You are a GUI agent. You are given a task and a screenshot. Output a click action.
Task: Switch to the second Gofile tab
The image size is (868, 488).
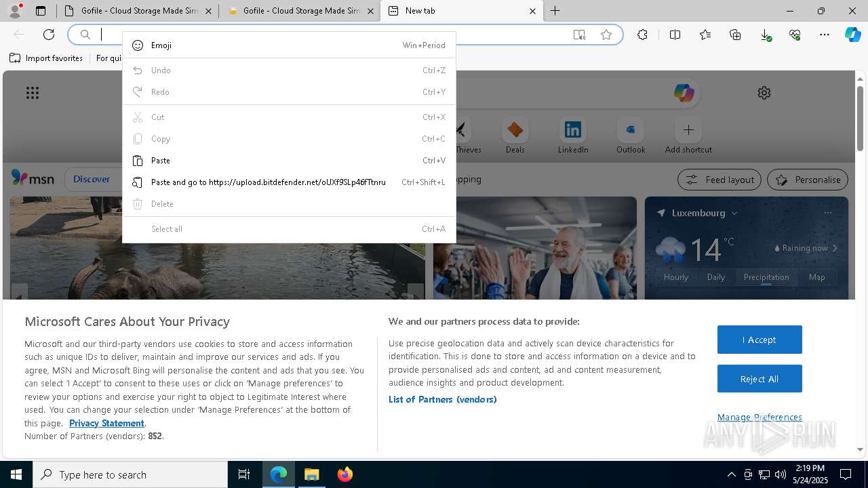tap(300, 11)
